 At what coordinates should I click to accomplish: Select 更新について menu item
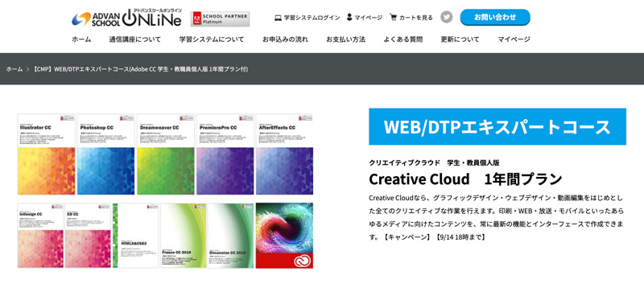tap(460, 39)
